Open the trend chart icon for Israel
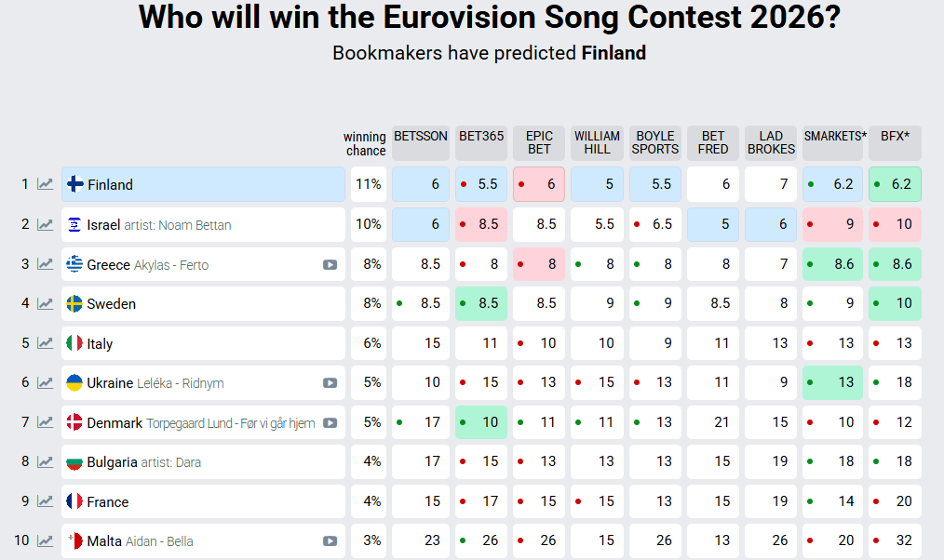Image resolution: width=944 pixels, height=560 pixels. point(45,224)
